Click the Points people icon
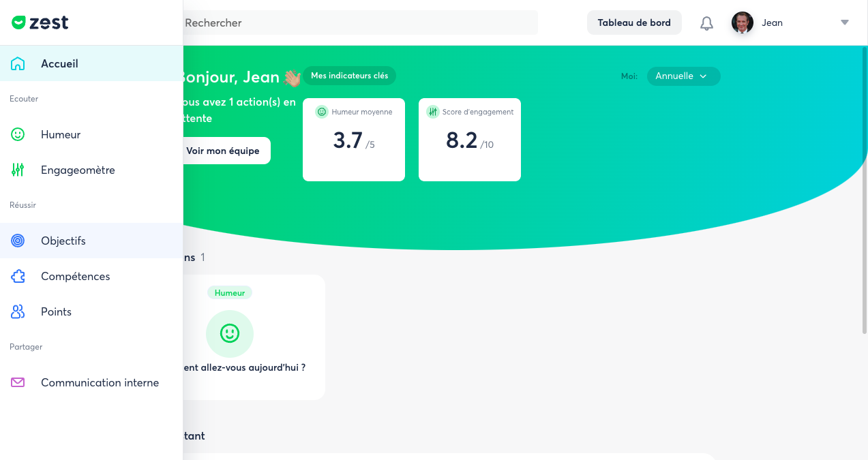 coord(18,311)
